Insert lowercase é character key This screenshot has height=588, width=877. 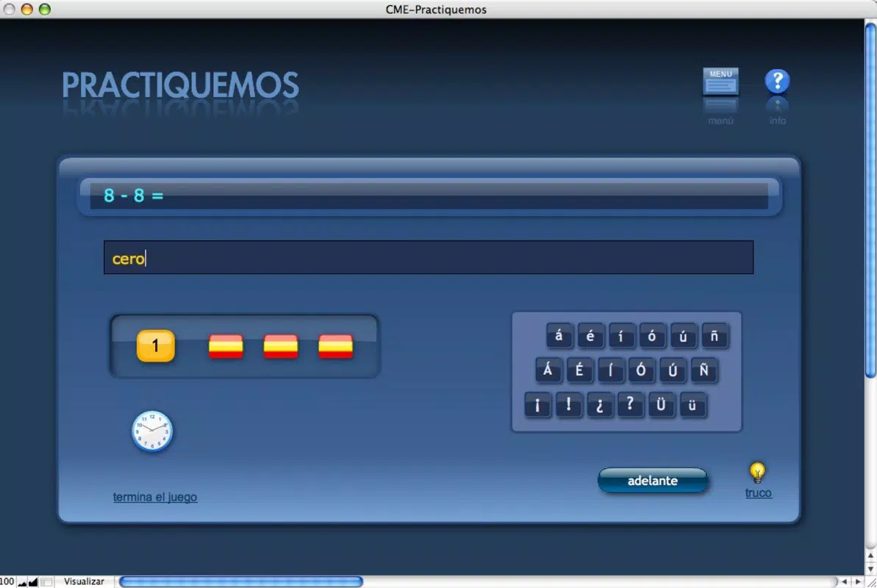pyautogui.click(x=590, y=336)
